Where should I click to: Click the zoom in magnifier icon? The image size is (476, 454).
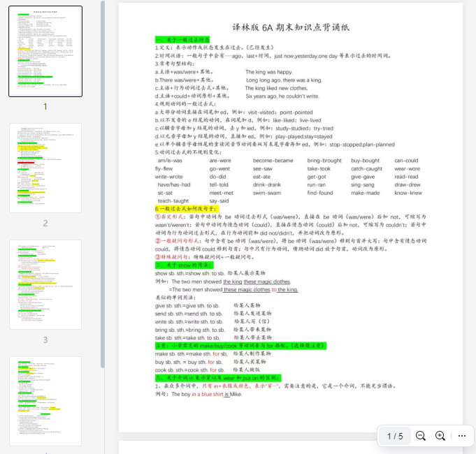click(440, 436)
